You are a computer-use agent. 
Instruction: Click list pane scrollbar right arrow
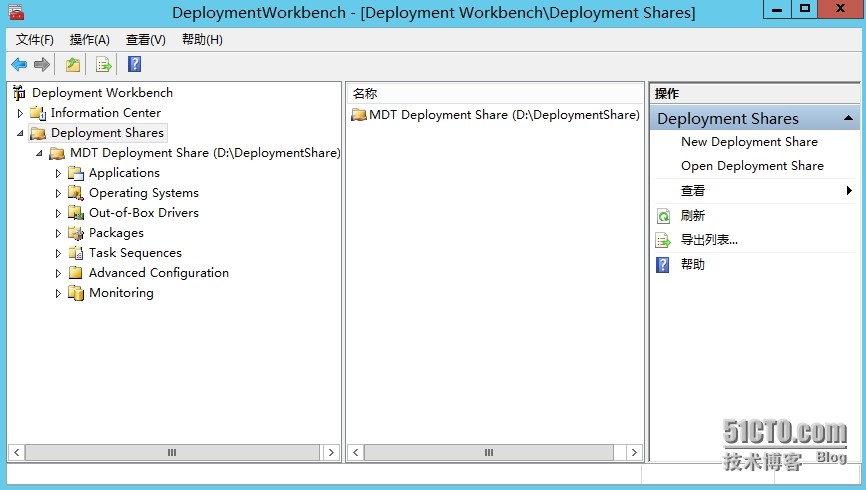click(x=634, y=452)
